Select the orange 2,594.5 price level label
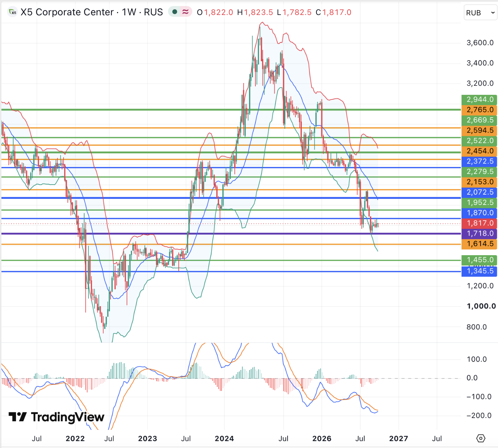The image size is (498, 448). 479,130
